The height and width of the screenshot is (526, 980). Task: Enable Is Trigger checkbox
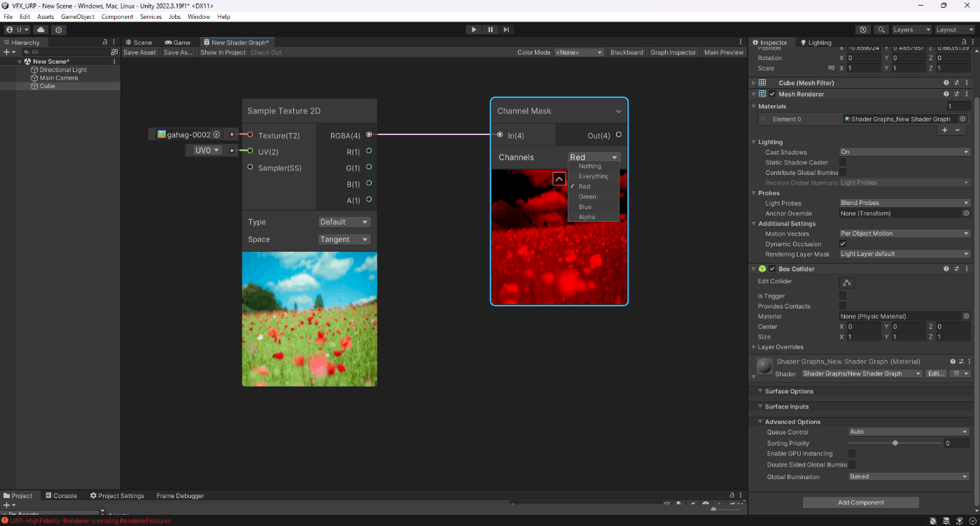843,296
